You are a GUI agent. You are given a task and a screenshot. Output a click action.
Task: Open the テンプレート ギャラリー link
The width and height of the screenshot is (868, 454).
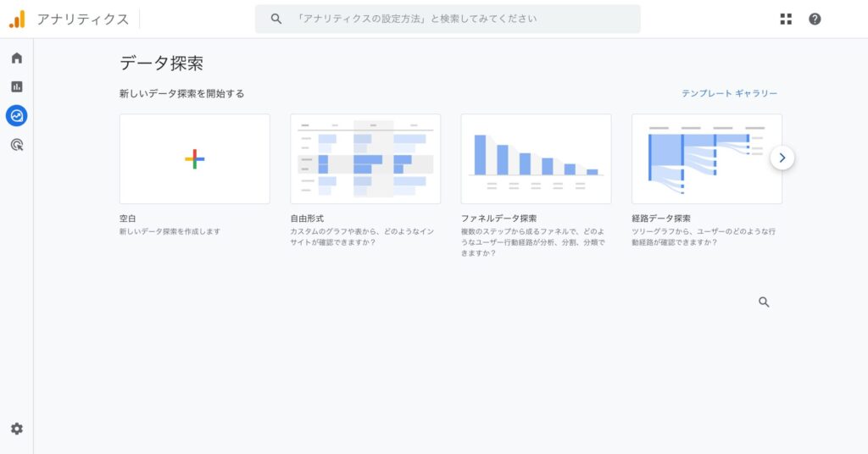click(729, 94)
